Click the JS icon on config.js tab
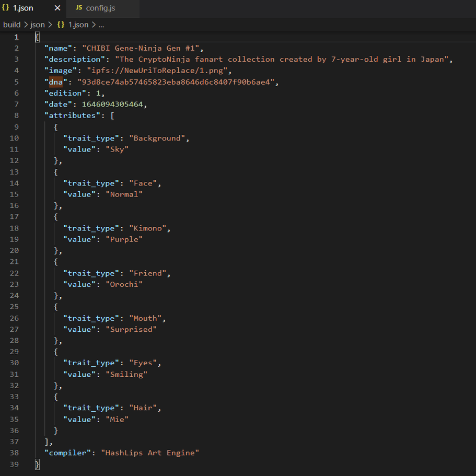Viewport: 476px width, 476px height. tap(78, 8)
